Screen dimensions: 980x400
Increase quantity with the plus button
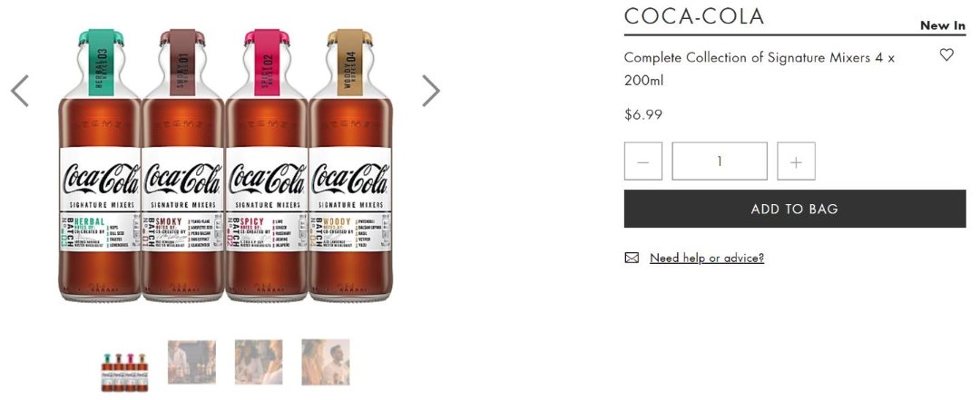coord(796,161)
